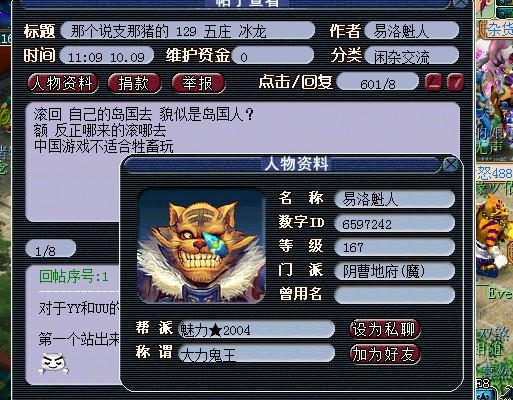
Task: Click the tiger character portrait in 人物资料
Action: point(201,246)
